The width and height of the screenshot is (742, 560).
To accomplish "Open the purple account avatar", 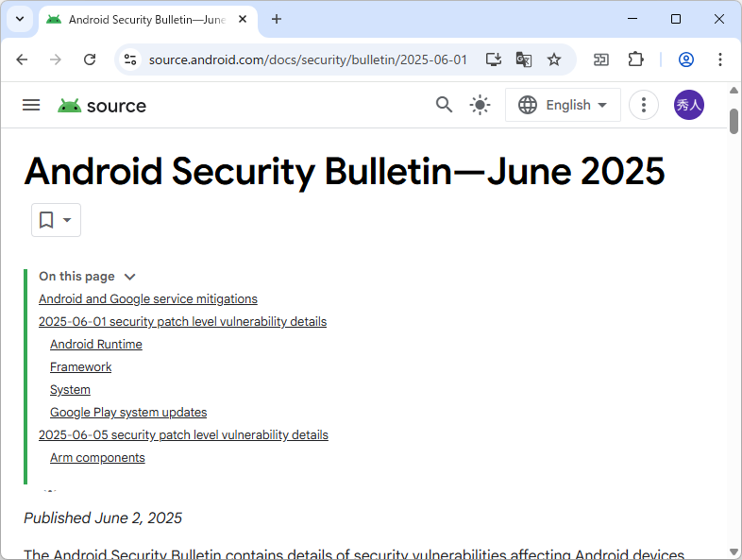I will point(689,105).
